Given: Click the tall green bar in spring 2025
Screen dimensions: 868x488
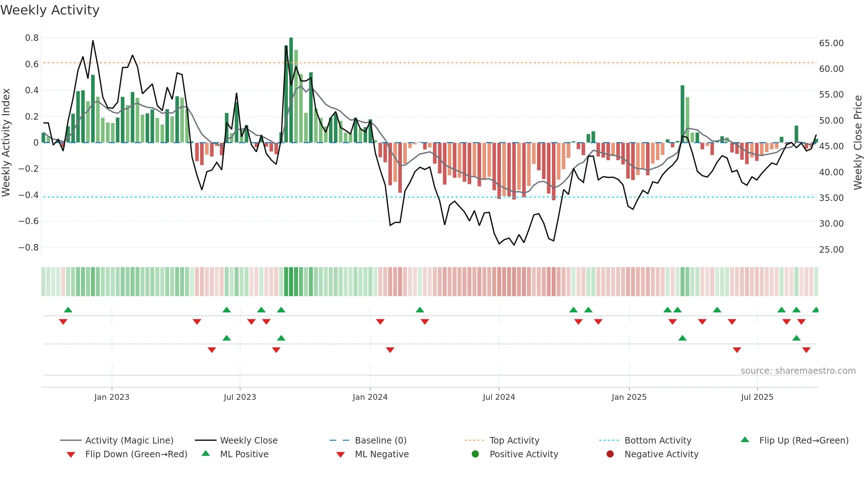Looking at the screenshot, I should tap(682, 114).
